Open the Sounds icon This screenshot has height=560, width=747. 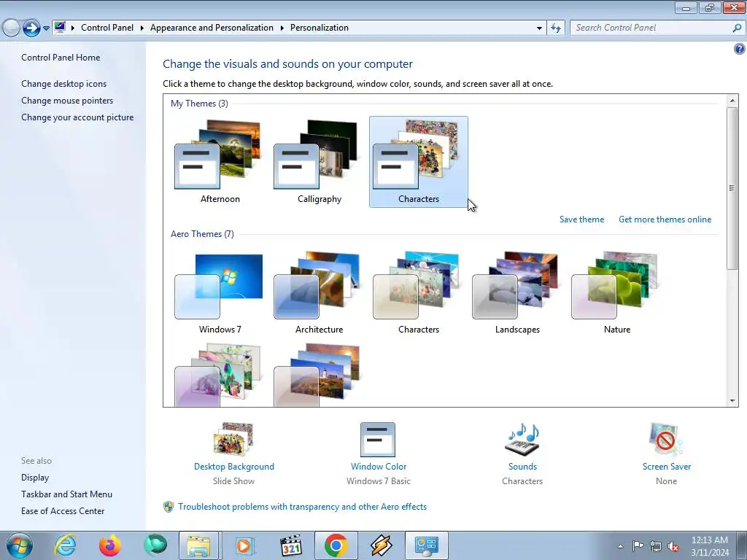point(522,440)
